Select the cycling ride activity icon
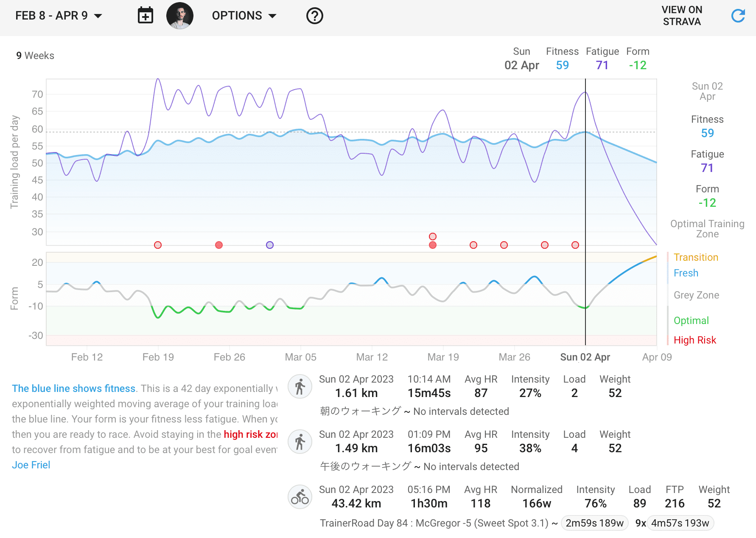 point(300,497)
